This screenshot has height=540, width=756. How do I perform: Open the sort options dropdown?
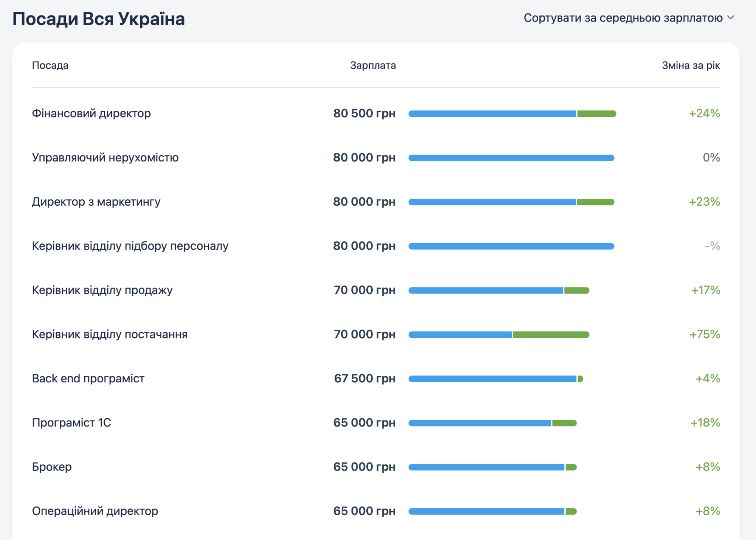pos(627,17)
